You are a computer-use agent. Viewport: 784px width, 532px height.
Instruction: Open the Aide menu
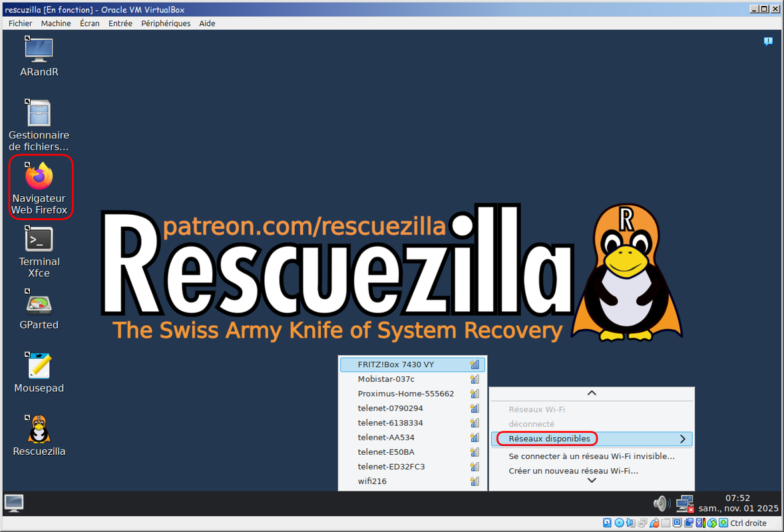tap(207, 23)
